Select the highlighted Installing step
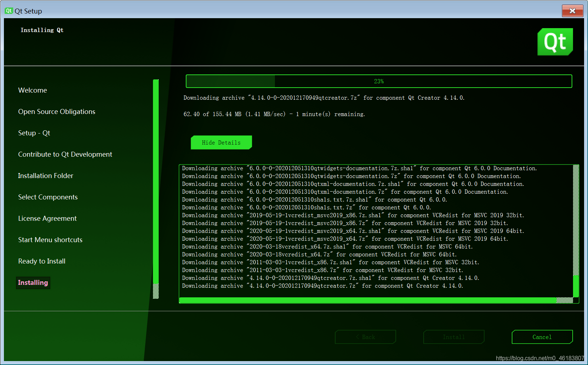 coord(33,282)
